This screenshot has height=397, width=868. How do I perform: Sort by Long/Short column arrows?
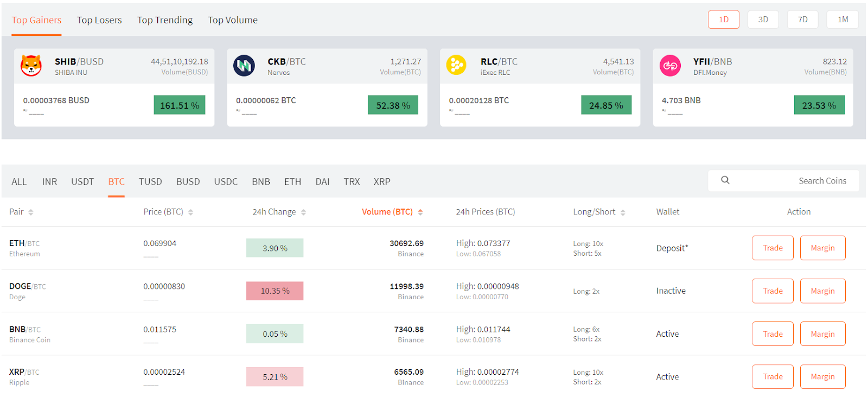pos(623,212)
